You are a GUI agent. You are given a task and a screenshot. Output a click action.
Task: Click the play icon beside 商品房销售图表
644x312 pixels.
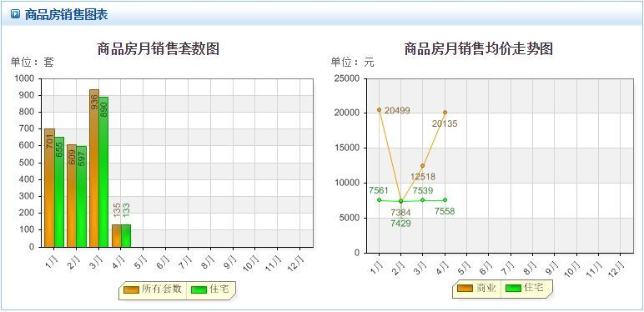pos(16,15)
